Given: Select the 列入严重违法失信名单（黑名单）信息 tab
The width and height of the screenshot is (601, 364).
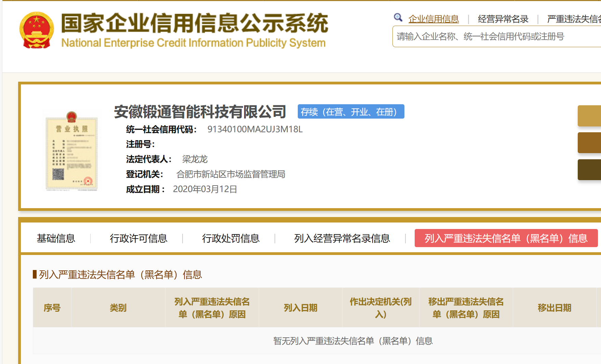Looking at the screenshot, I should (506, 238).
